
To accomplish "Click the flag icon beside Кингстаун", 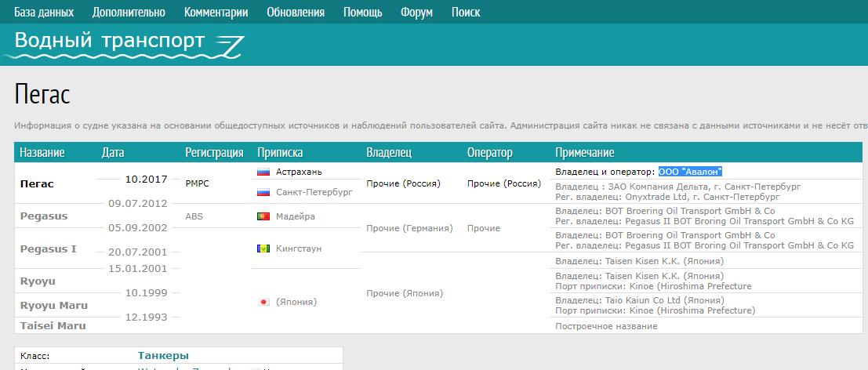I will pos(263,248).
